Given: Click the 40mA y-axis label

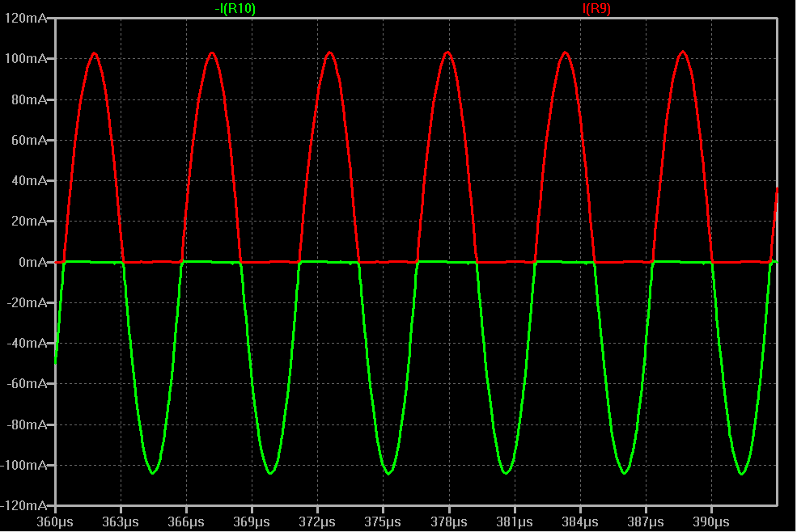Looking at the screenshot, I should pos(29,181).
